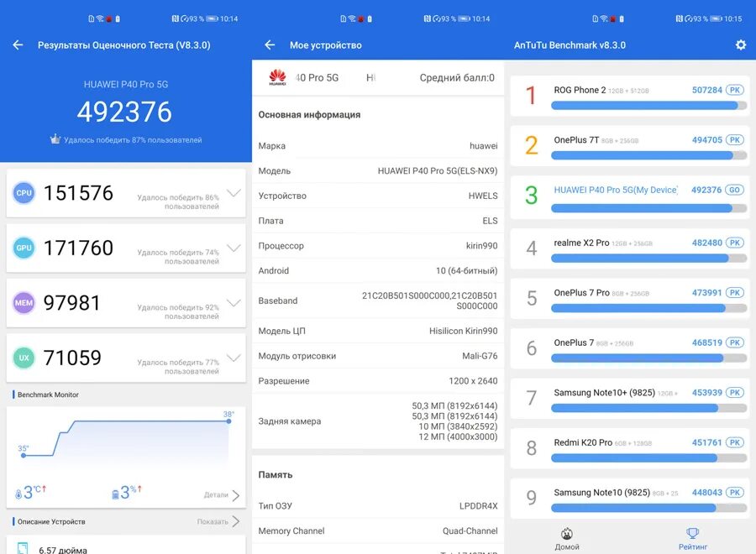Screen dimensions: 756x554
Task: Tap the total score 492376
Action: click(x=124, y=112)
